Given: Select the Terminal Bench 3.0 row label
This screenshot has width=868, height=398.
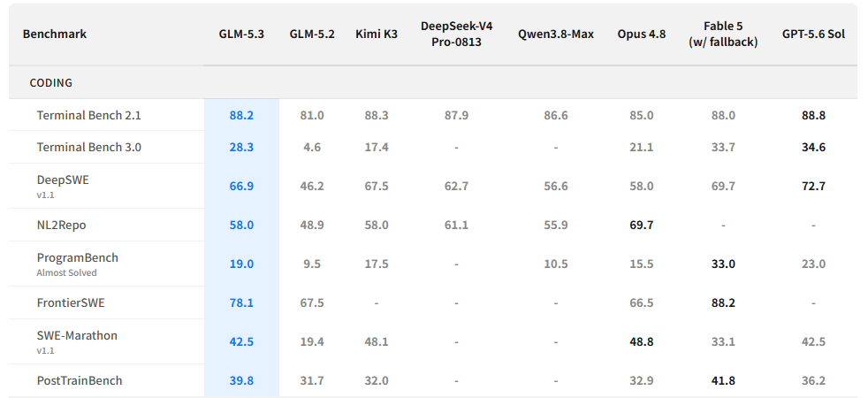Looking at the screenshot, I should coord(89,147).
